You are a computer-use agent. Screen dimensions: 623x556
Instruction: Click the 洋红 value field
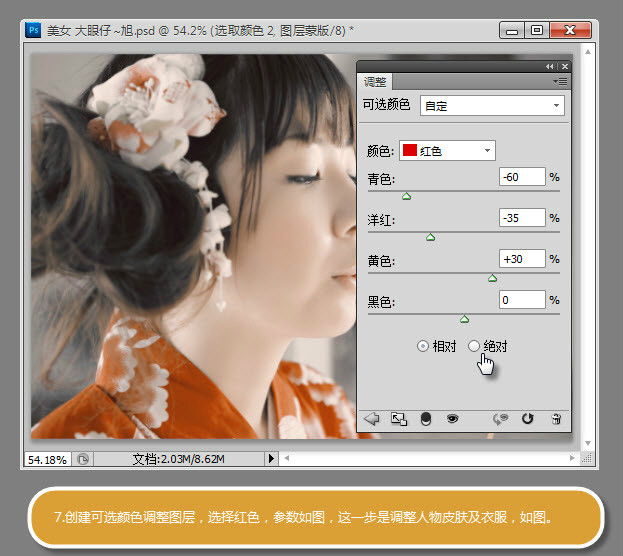click(522, 218)
